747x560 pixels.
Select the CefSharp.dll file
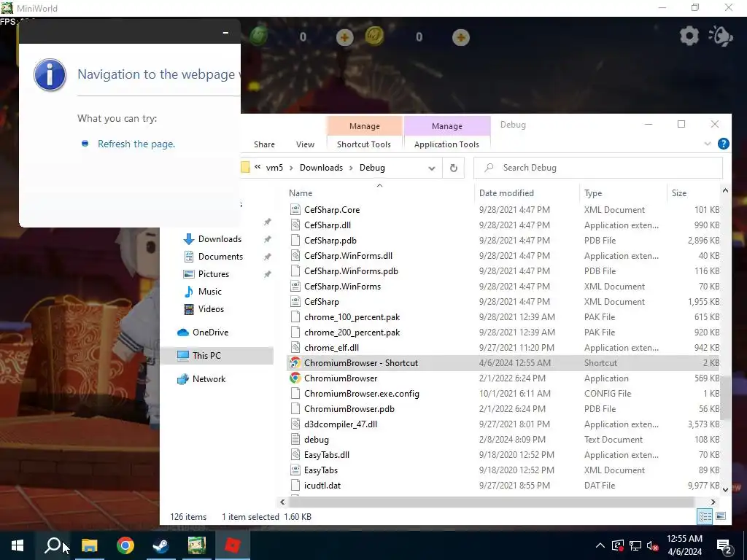click(328, 225)
